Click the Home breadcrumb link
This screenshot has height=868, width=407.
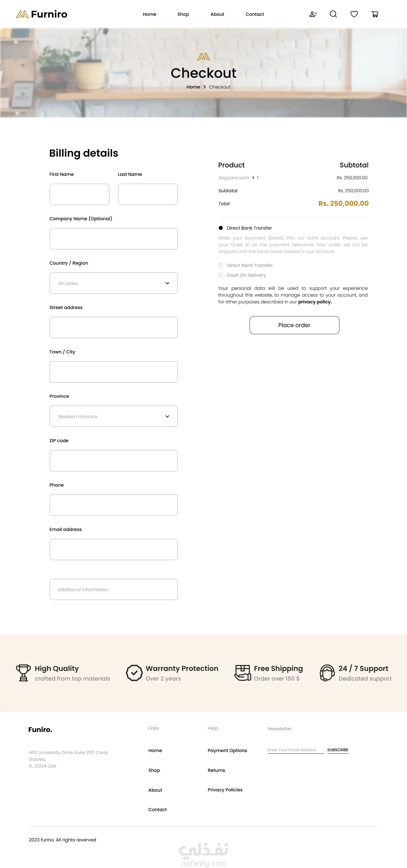[193, 87]
